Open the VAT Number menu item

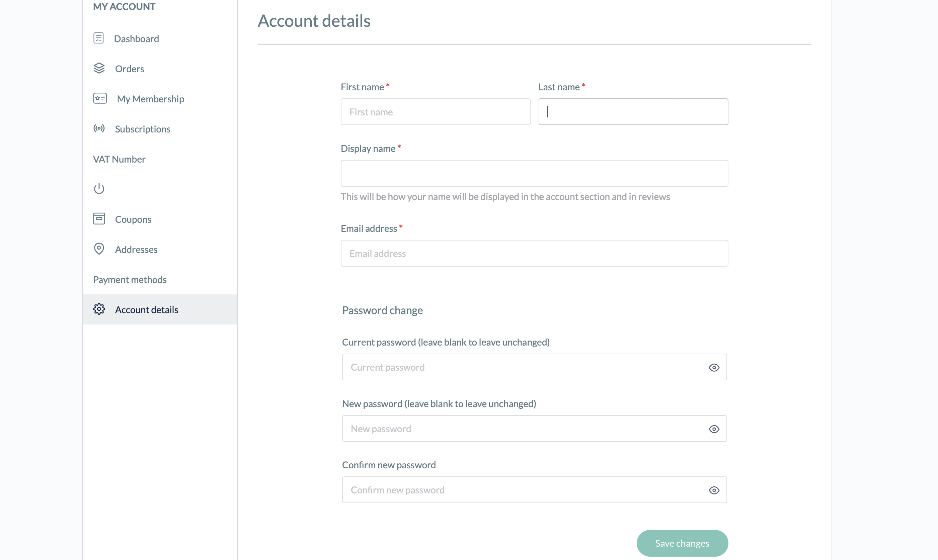(119, 159)
